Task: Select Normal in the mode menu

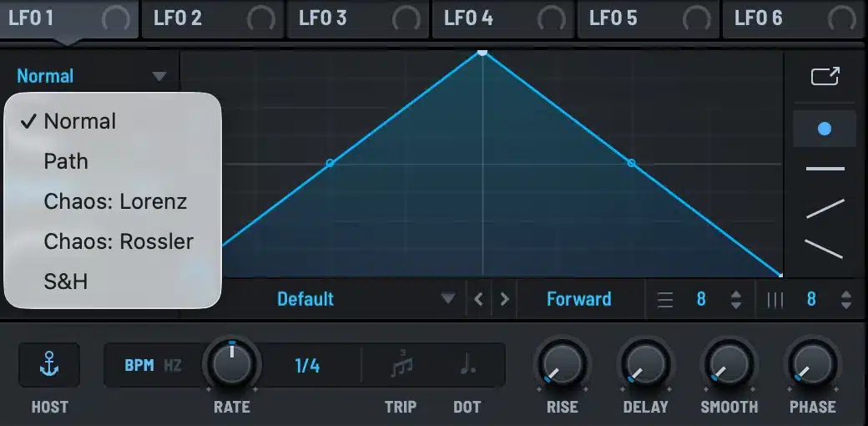Action: (x=113, y=121)
